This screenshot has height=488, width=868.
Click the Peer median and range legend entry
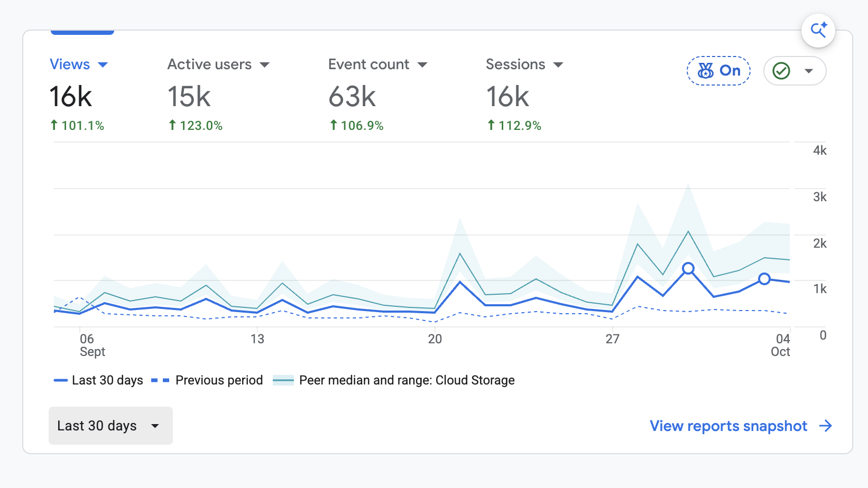point(394,380)
